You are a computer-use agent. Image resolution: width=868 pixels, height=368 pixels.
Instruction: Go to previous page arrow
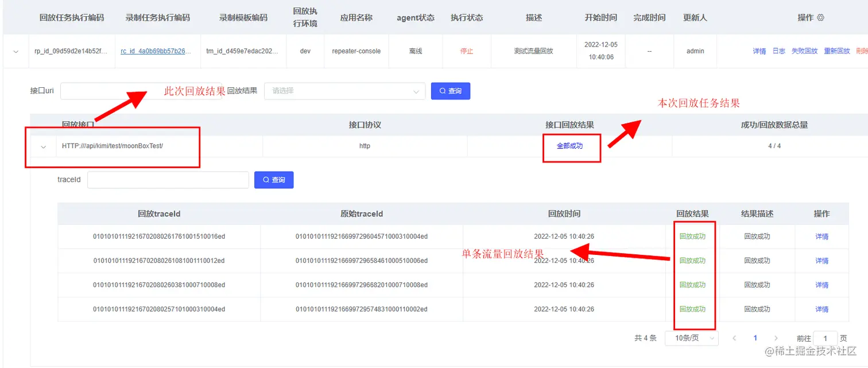pyautogui.click(x=734, y=338)
